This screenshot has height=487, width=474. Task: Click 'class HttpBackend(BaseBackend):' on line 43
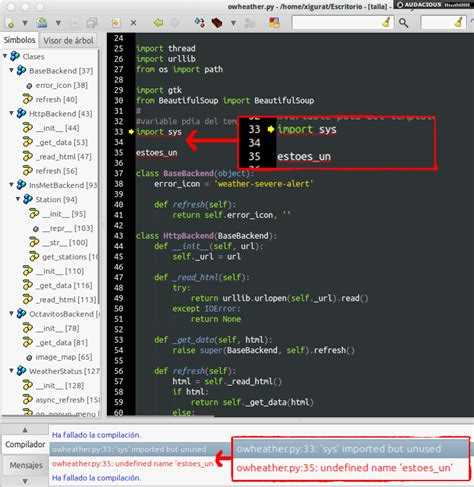[206, 236]
